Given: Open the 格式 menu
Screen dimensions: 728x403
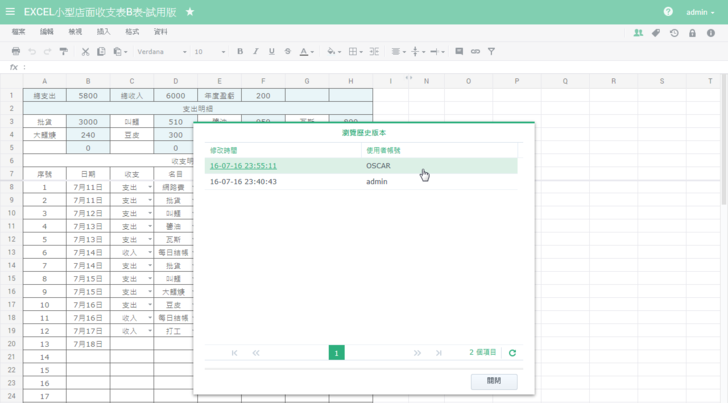Looking at the screenshot, I should point(132,32).
